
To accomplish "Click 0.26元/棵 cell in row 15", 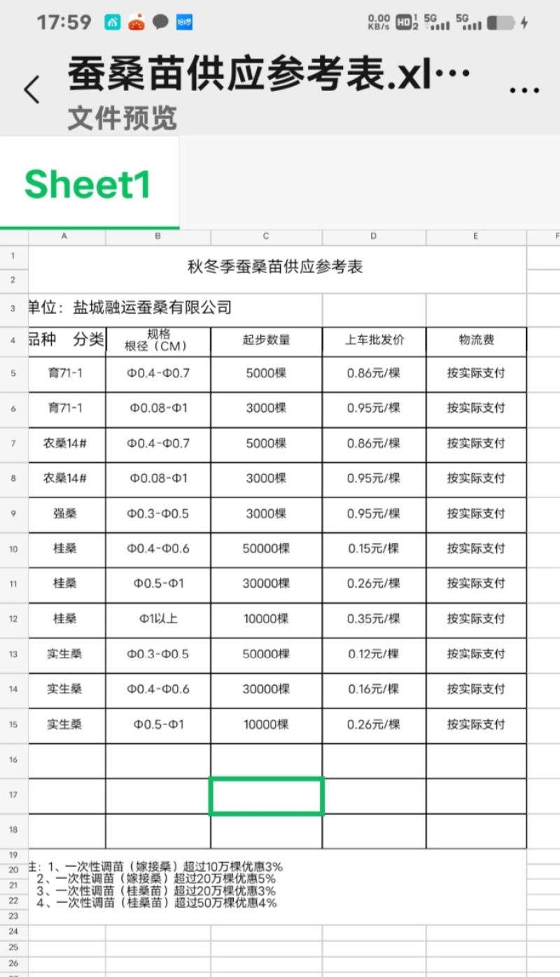I will (x=374, y=725).
